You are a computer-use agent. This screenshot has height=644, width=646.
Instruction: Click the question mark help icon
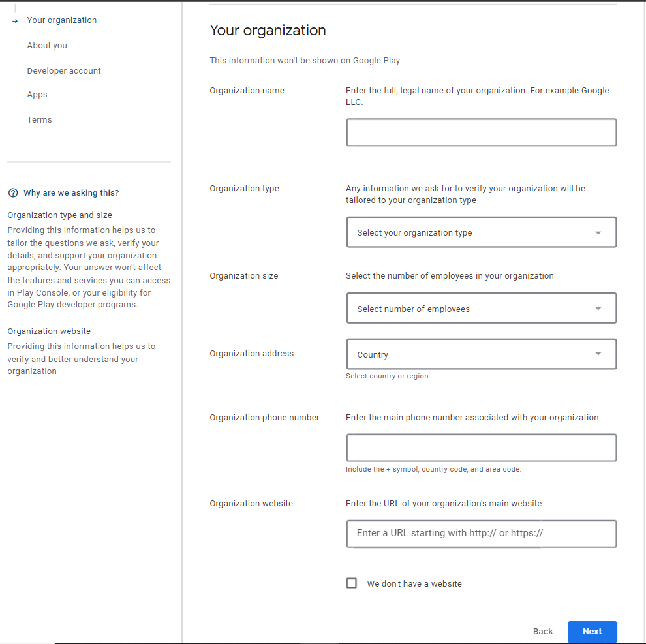click(x=12, y=193)
